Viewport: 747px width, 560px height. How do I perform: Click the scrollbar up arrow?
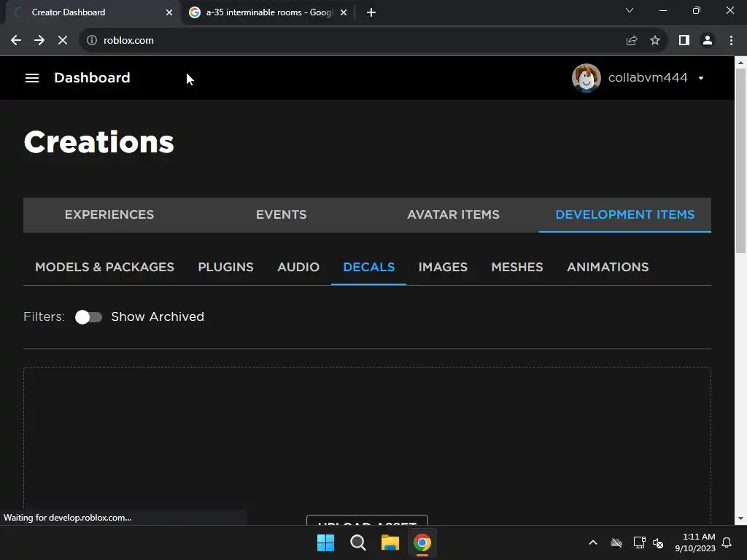coord(741,62)
